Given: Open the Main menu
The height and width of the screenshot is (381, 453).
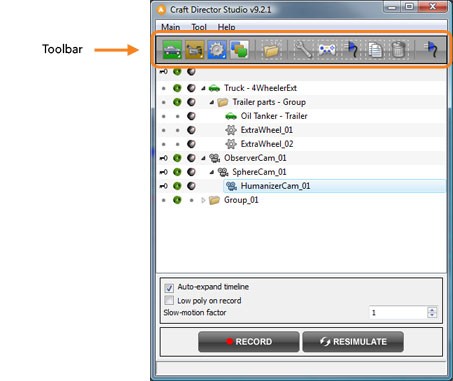Looking at the screenshot, I should [x=171, y=27].
